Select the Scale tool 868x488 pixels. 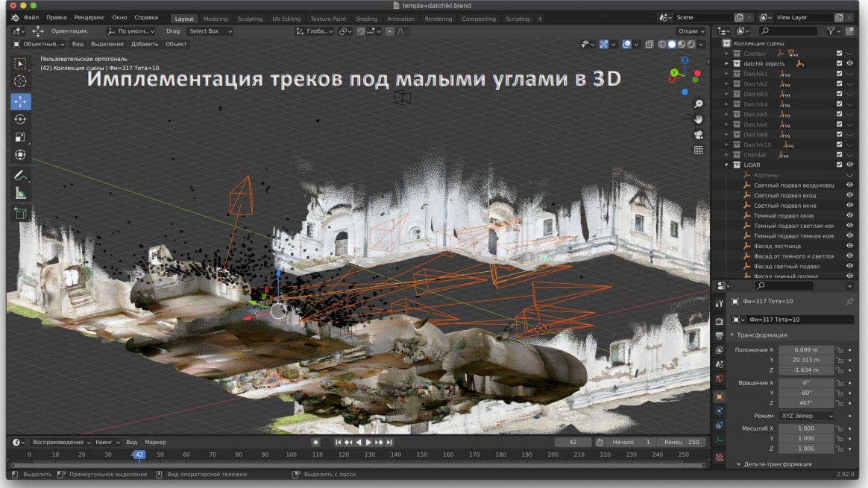20,137
